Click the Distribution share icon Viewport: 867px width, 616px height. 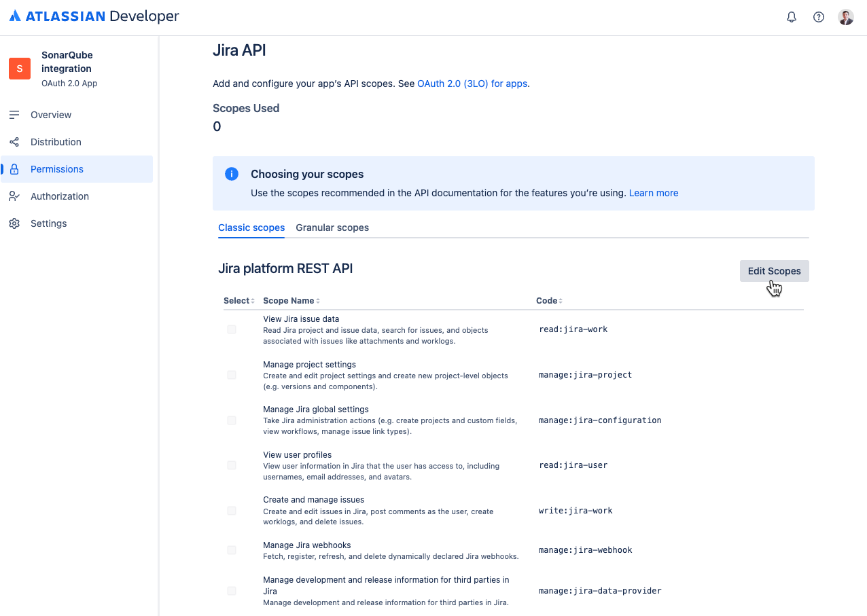tap(14, 142)
